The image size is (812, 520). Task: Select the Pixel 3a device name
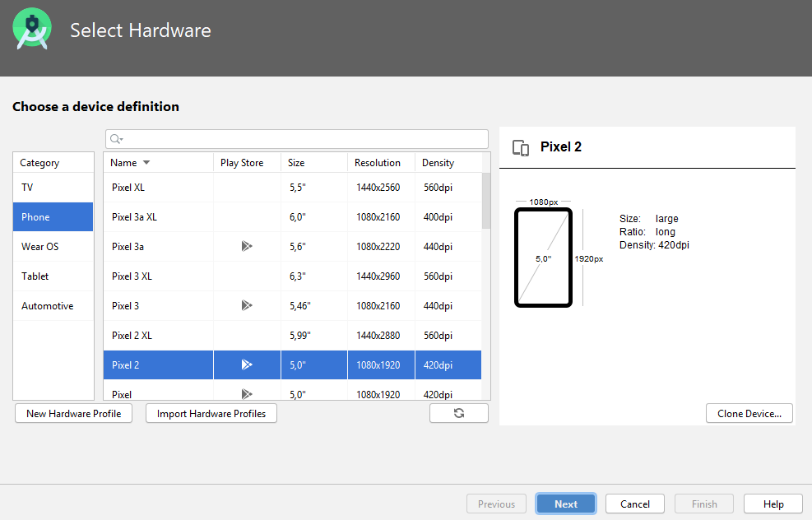coord(128,247)
